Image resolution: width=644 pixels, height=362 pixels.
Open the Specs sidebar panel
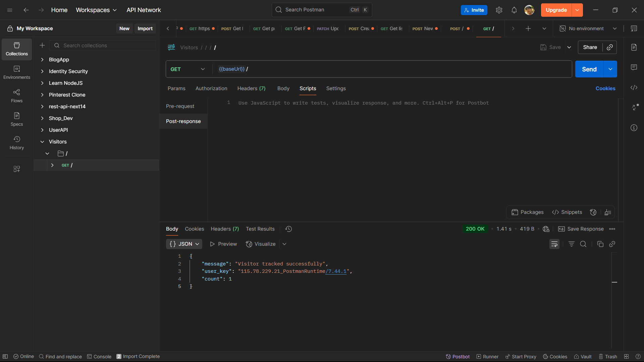[x=17, y=119]
